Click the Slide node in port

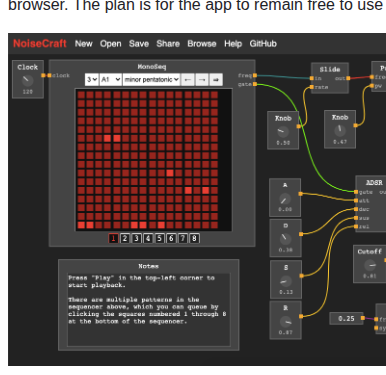click(312, 78)
